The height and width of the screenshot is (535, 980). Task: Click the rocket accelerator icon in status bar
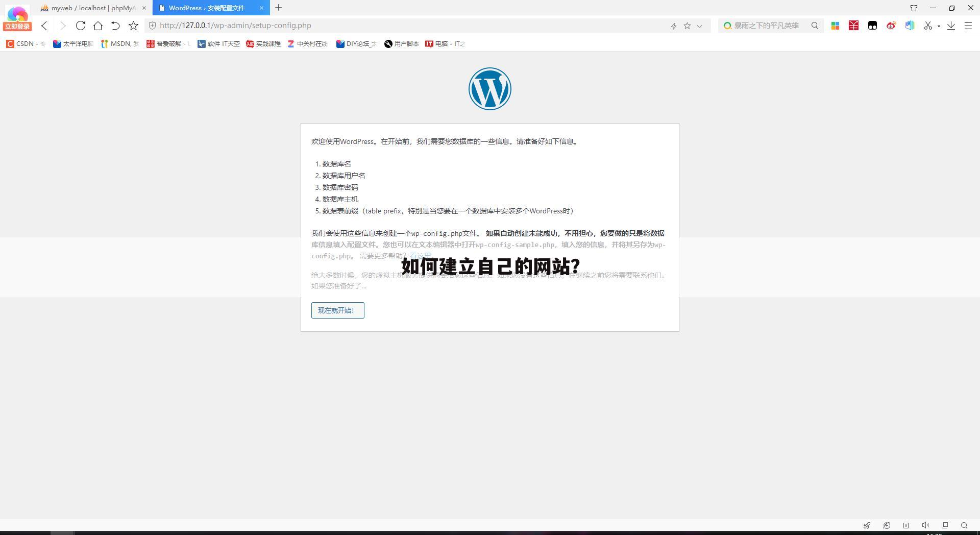point(867,525)
